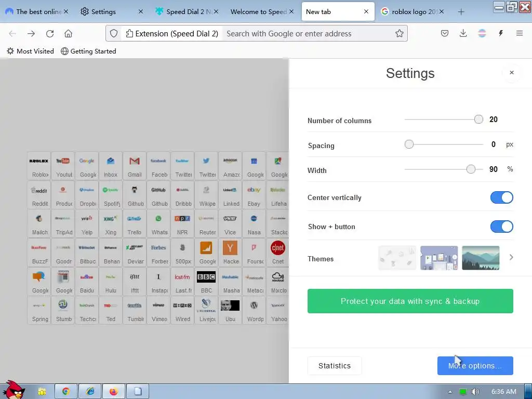Select the purple desk theme thumbnail
The height and width of the screenshot is (399, 532).
click(x=438, y=258)
